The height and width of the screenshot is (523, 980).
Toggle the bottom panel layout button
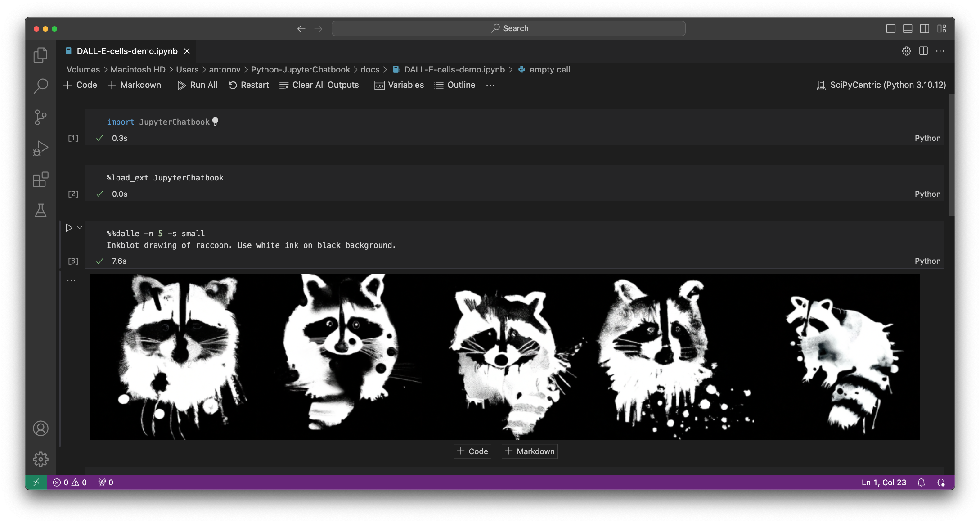tap(908, 29)
